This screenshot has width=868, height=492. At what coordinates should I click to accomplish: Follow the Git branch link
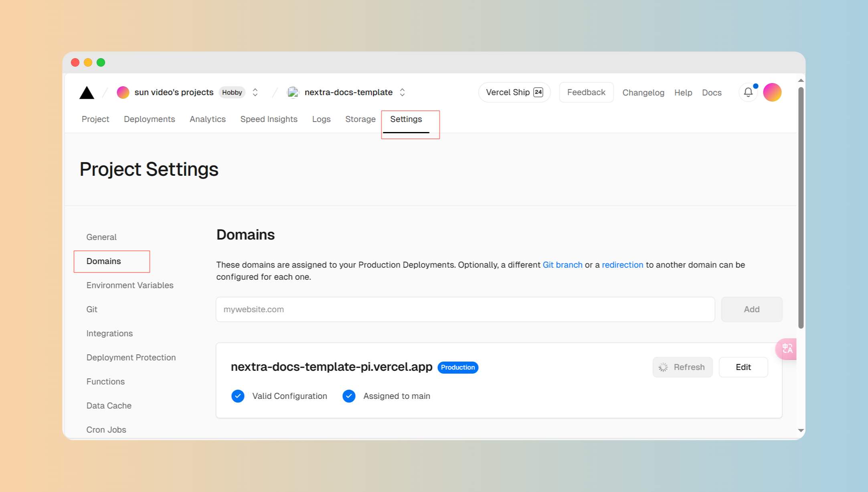(x=562, y=265)
